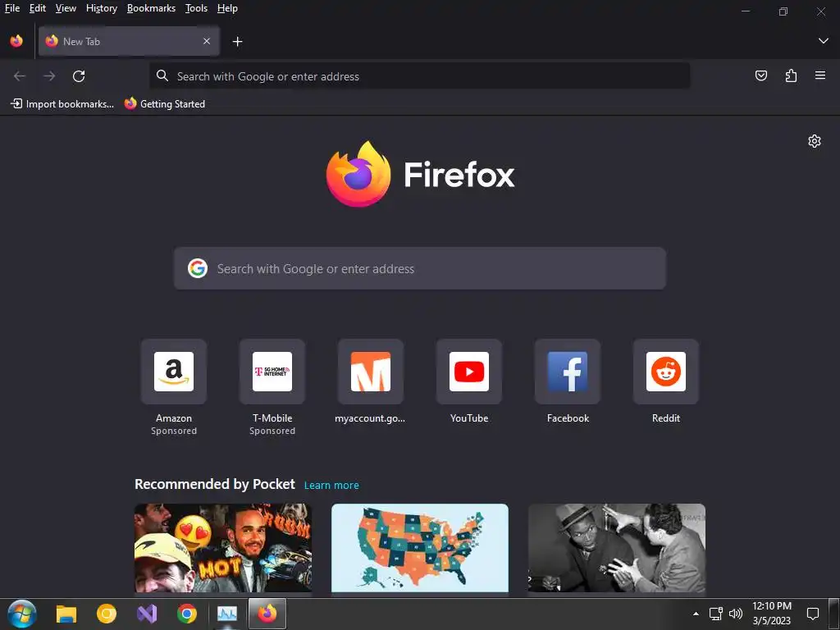
Task: Open network status tray icon
Action: point(715,614)
